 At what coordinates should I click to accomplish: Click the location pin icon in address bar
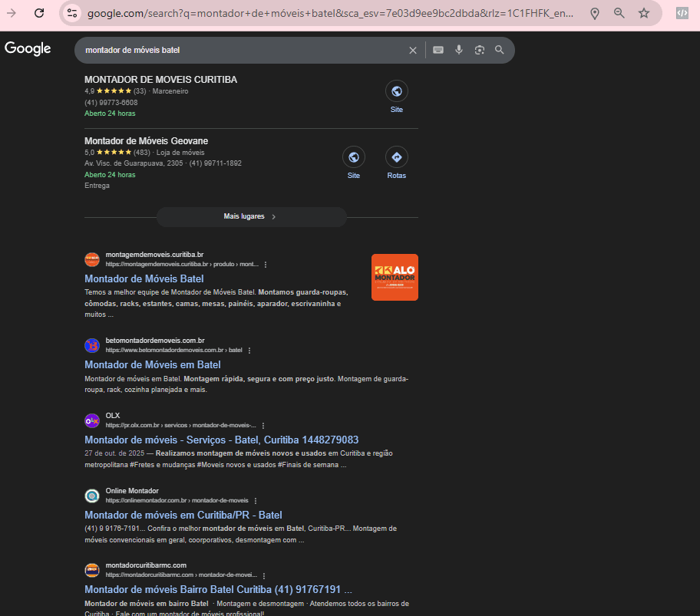point(595,13)
